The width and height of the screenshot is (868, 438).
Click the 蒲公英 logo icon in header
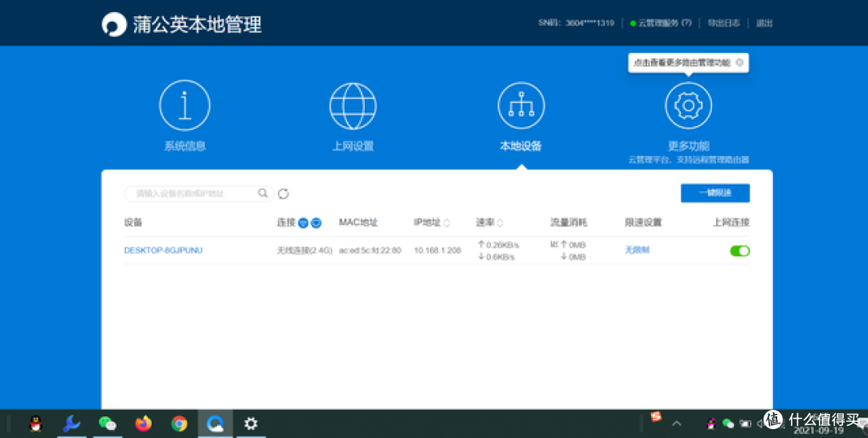point(114,24)
